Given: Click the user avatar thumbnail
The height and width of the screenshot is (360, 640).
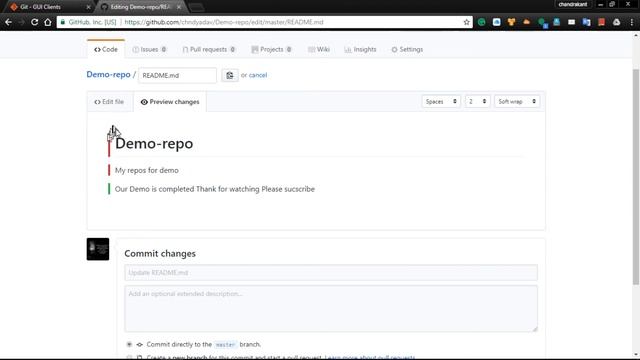Looking at the screenshot, I should (x=98, y=249).
